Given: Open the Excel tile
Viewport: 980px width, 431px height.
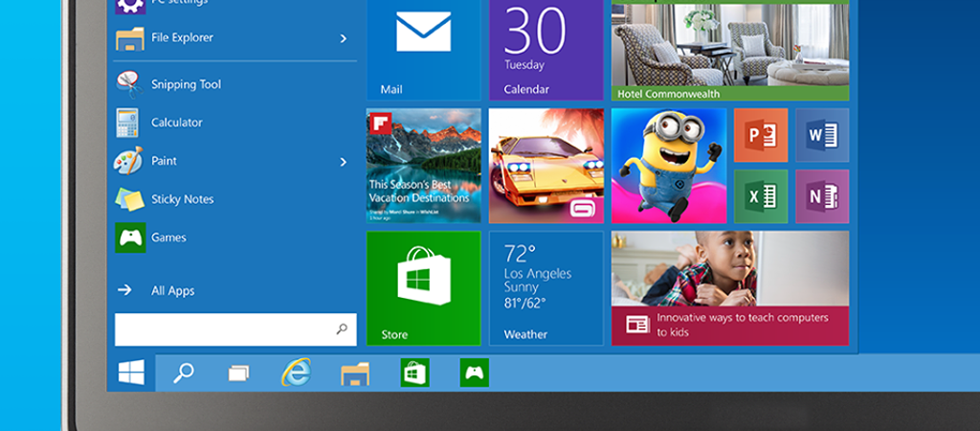Looking at the screenshot, I should coord(761,196).
